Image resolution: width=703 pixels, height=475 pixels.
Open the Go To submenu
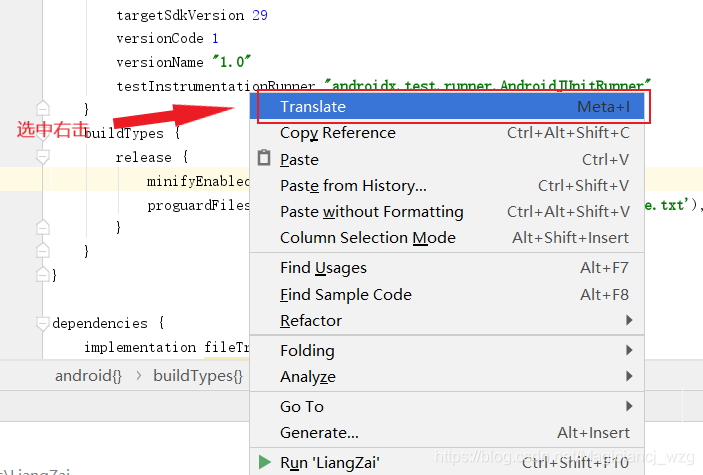pyautogui.click(x=447, y=407)
